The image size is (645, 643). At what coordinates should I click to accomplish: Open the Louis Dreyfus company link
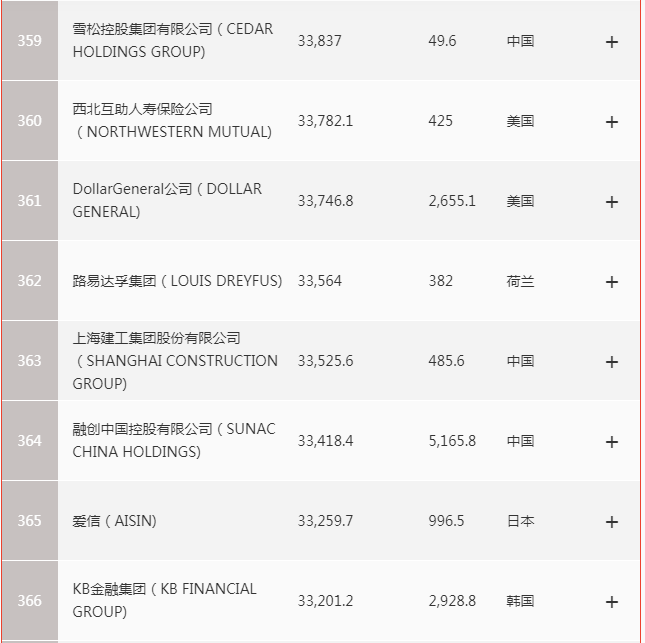(x=177, y=281)
